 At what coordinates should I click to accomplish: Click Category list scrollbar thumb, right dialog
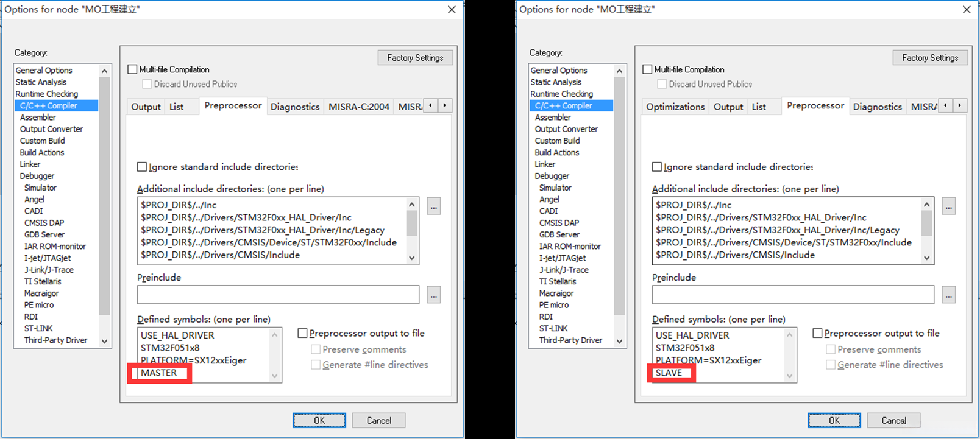[x=620, y=195]
